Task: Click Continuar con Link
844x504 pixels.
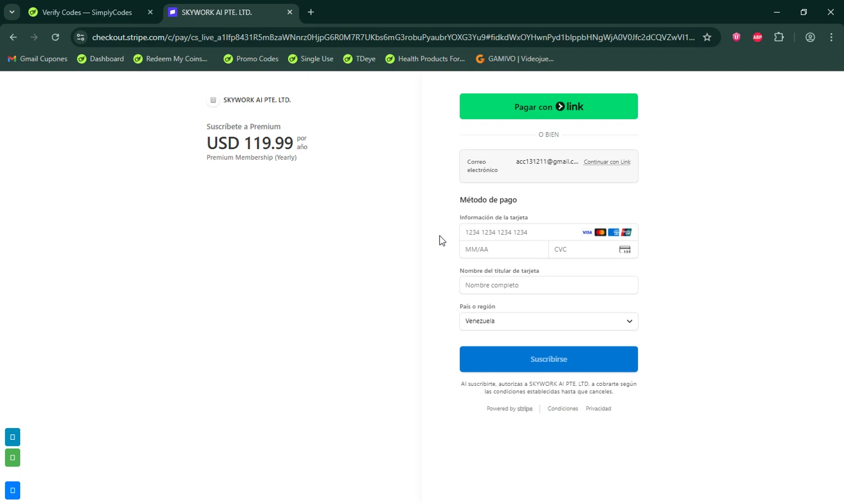Action: click(607, 162)
